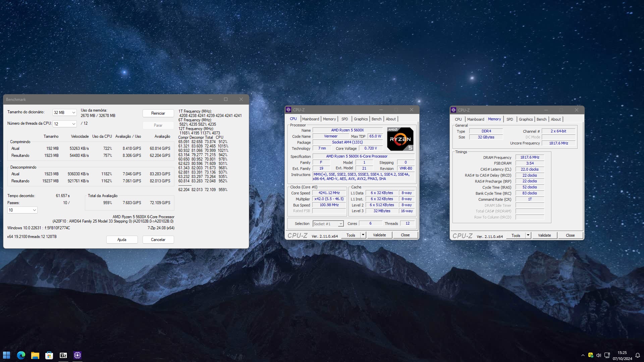Open the Windows Start menu

point(7,355)
